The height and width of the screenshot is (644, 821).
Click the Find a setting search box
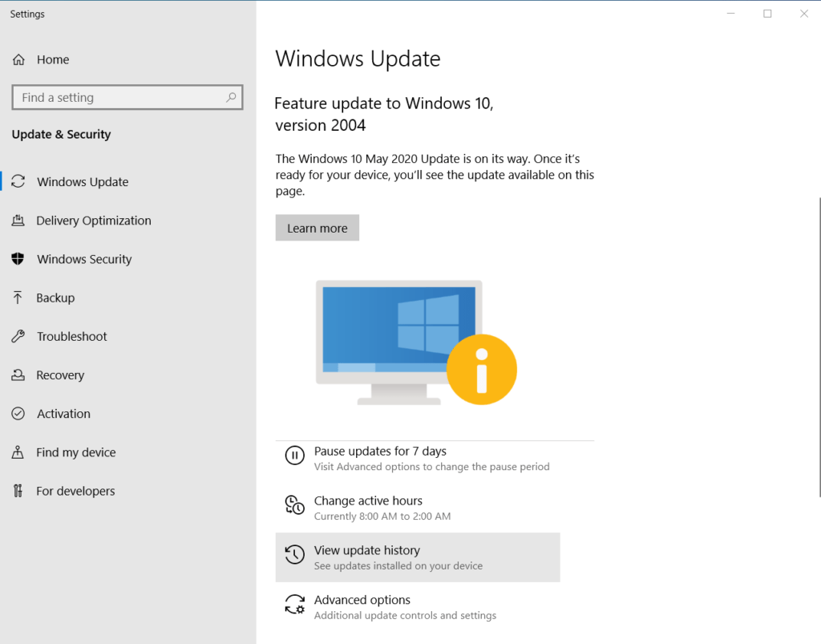pyautogui.click(x=127, y=97)
